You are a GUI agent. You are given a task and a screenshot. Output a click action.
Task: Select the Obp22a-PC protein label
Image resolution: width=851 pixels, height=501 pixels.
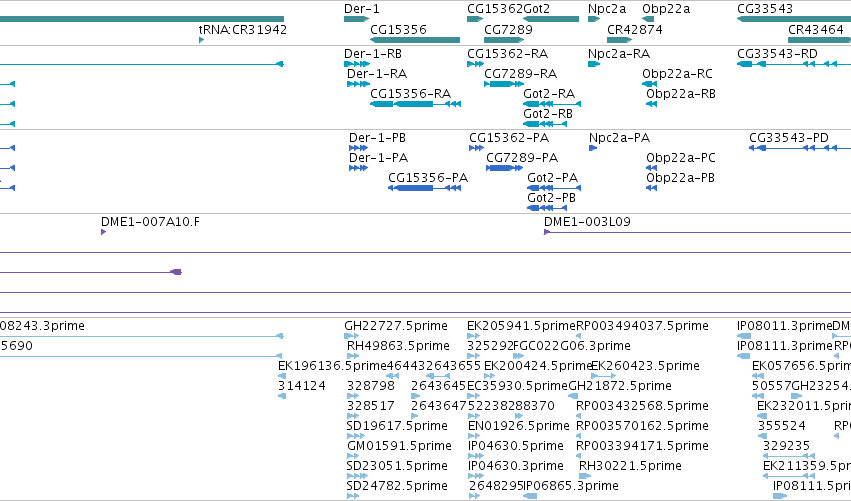tap(681, 158)
